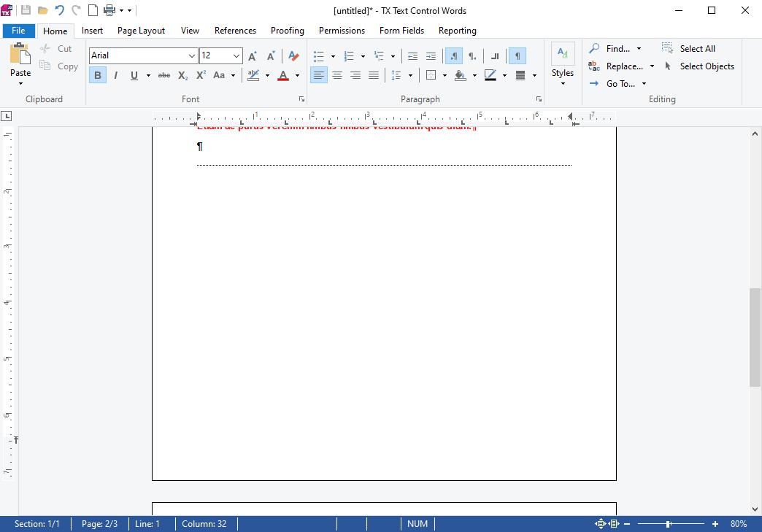This screenshot has width=762, height=532.
Task: Toggle left-to-right text direction
Action: [x=453, y=56]
